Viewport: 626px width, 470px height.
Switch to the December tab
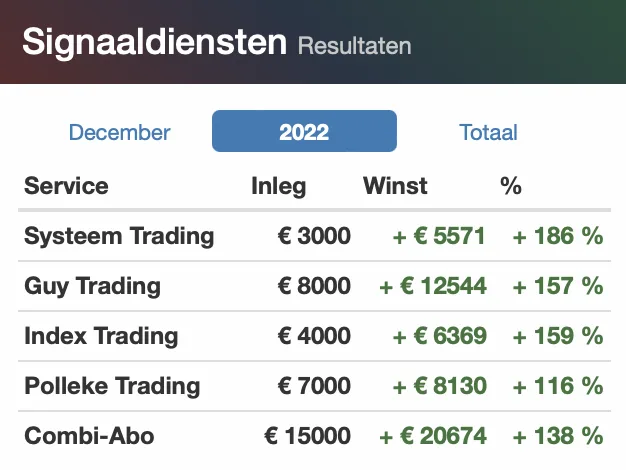tap(119, 132)
